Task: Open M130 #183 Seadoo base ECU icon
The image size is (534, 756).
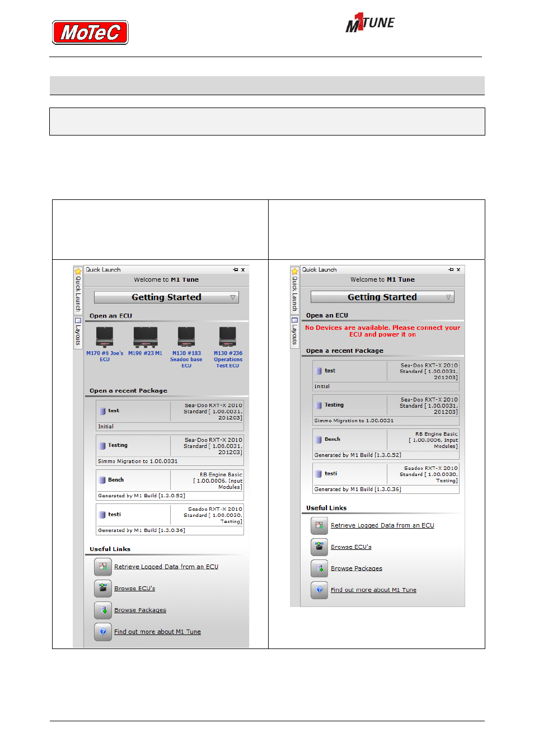Action: (186, 337)
